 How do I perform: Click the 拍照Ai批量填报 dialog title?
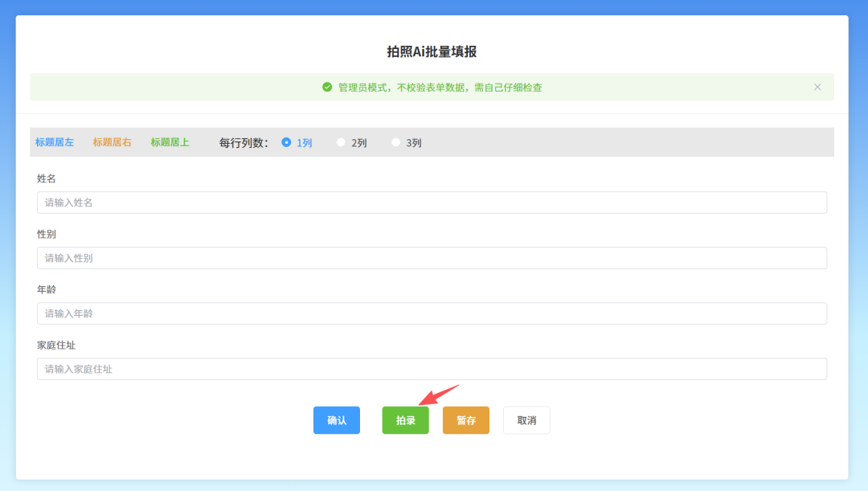pyautogui.click(x=432, y=51)
